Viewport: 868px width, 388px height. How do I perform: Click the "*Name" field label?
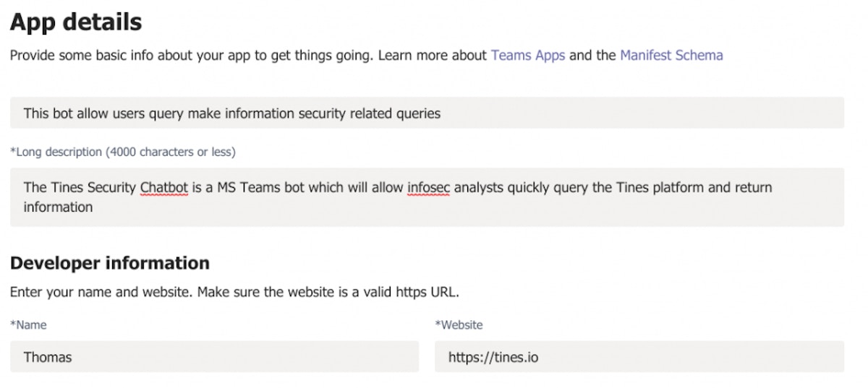[28, 325]
